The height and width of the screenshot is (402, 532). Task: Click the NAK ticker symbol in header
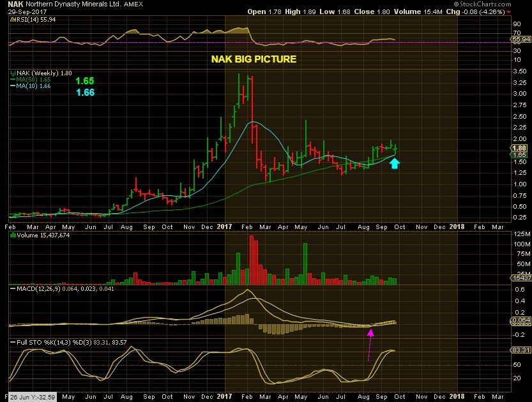15,4
